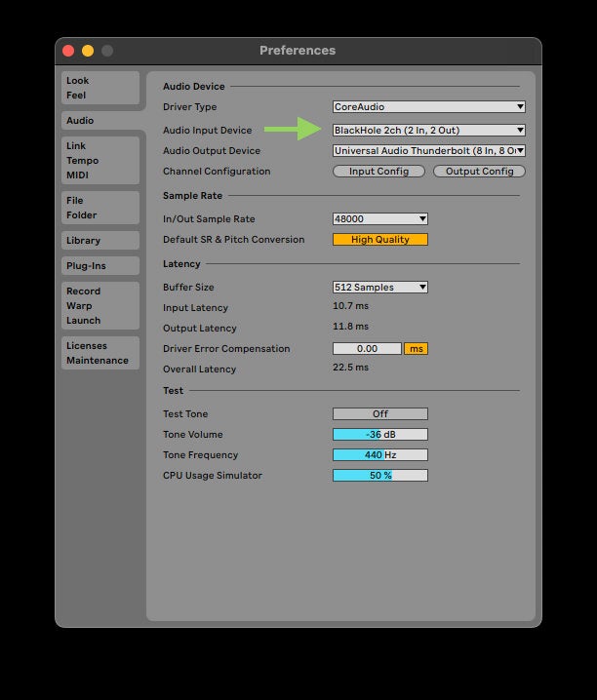Expand the Driver Type CoreAudio dropdown

428,106
